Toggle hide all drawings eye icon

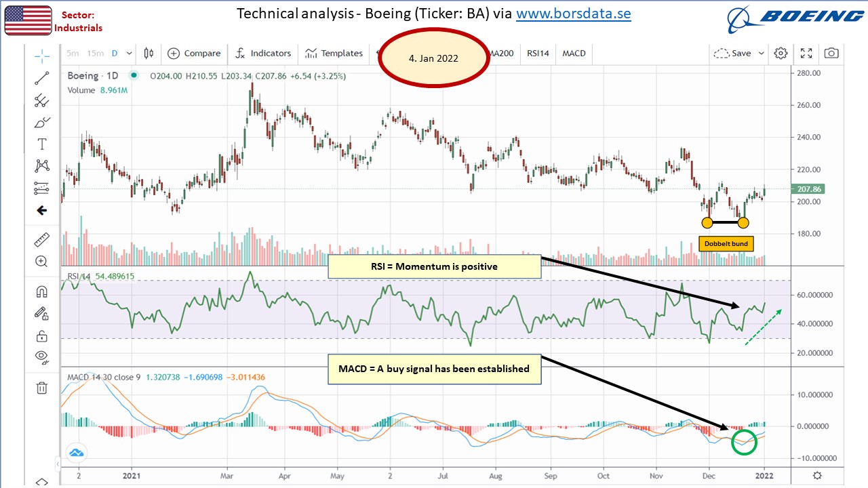click(41, 357)
